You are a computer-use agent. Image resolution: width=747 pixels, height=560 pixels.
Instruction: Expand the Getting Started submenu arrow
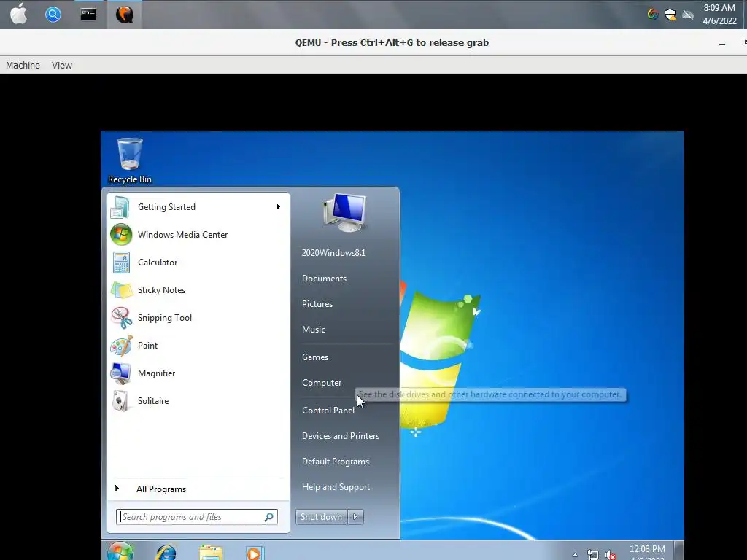tap(278, 206)
